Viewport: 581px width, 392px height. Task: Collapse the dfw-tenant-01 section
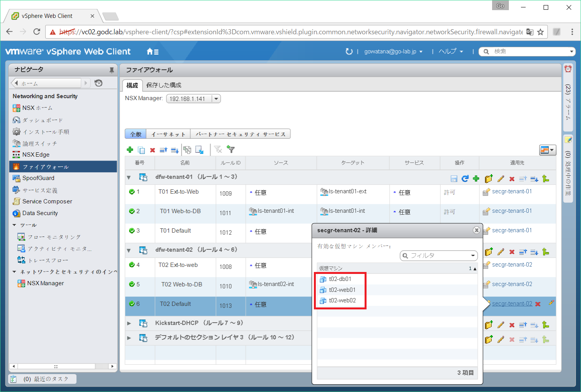(x=129, y=178)
